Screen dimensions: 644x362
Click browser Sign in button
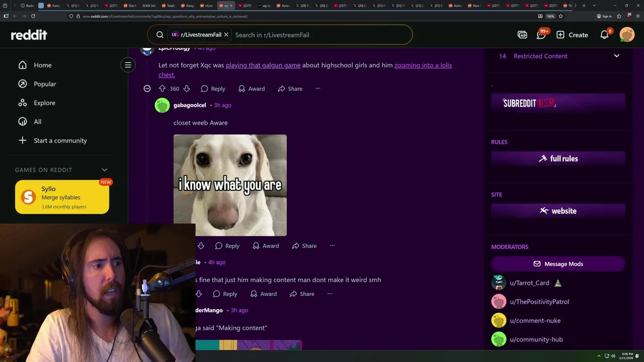point(604,16)
